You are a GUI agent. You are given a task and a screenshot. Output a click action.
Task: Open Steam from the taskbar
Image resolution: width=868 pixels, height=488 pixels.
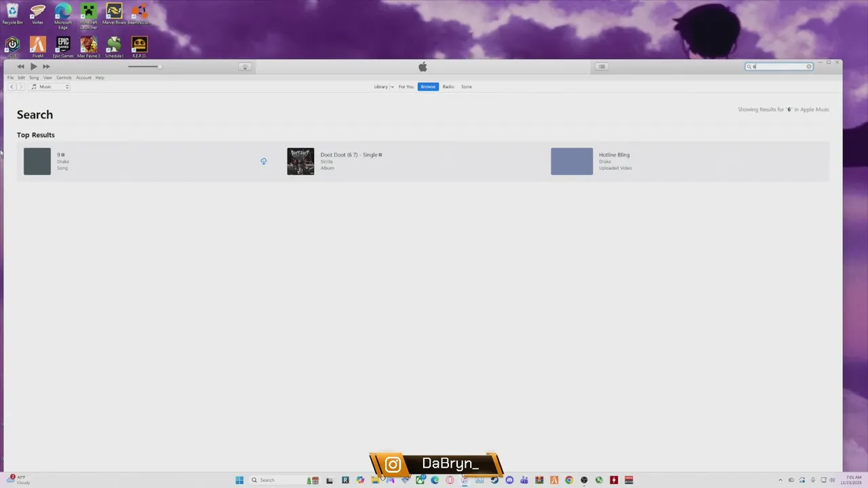[494, 480]
